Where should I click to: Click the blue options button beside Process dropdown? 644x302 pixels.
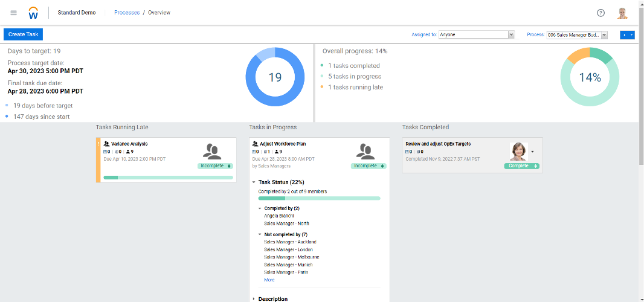(x=627, y=35)
